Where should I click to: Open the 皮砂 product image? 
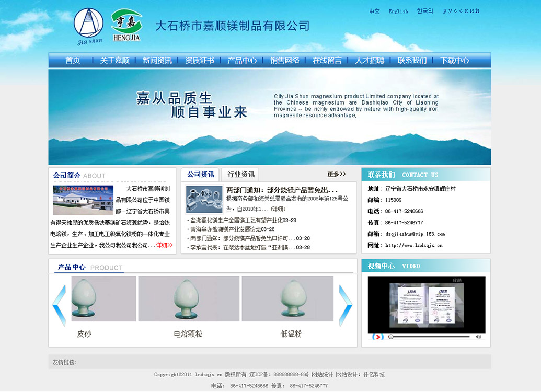point(103,299)
